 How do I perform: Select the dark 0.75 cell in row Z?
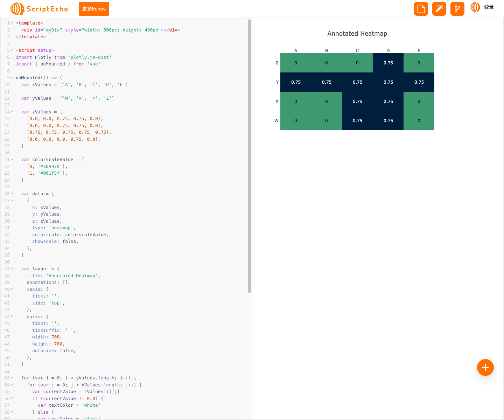pos(388,63)
